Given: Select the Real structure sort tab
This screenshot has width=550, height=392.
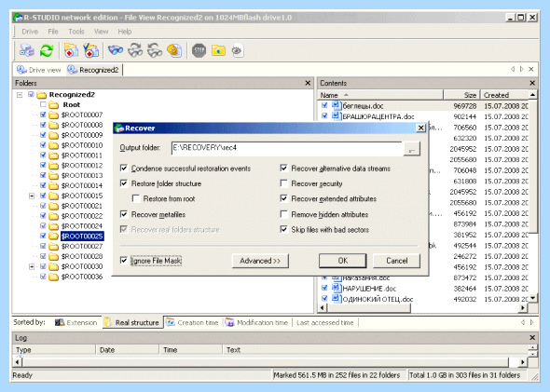Looking at the screenshot, I should 133,322.
